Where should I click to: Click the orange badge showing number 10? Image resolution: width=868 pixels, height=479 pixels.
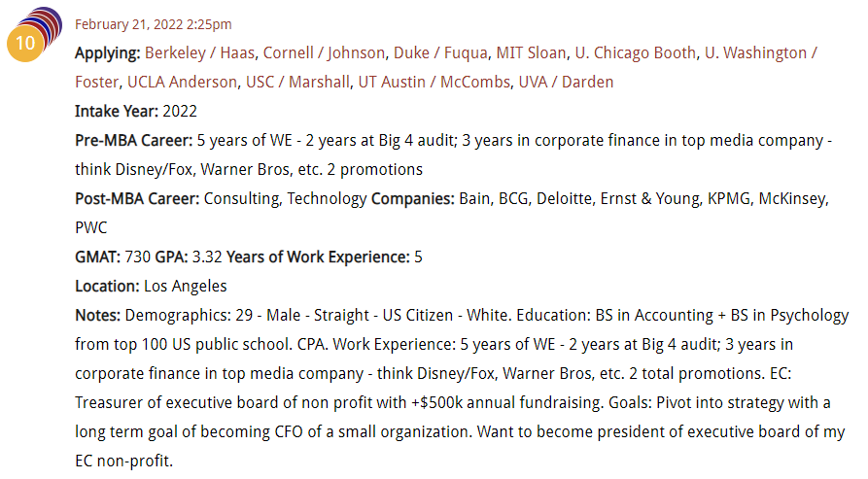tap(25, 43)
